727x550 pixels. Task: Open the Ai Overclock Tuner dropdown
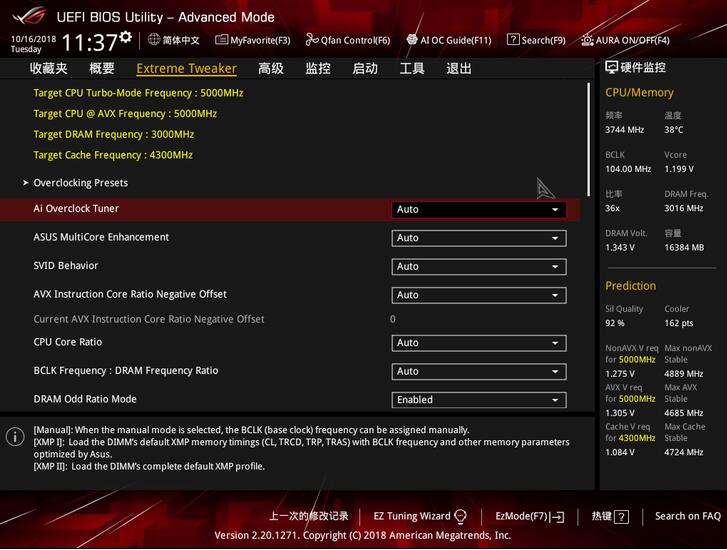478,210
